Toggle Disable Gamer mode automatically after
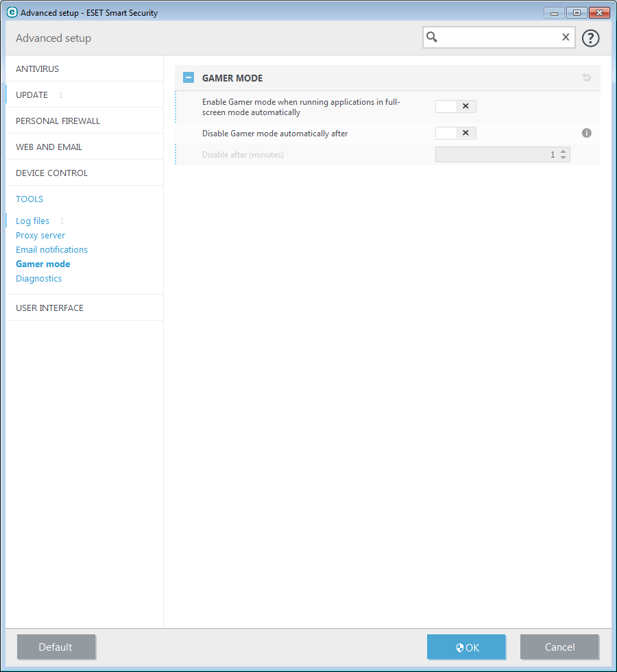This screenshot has height=672, width=617. 455,133
